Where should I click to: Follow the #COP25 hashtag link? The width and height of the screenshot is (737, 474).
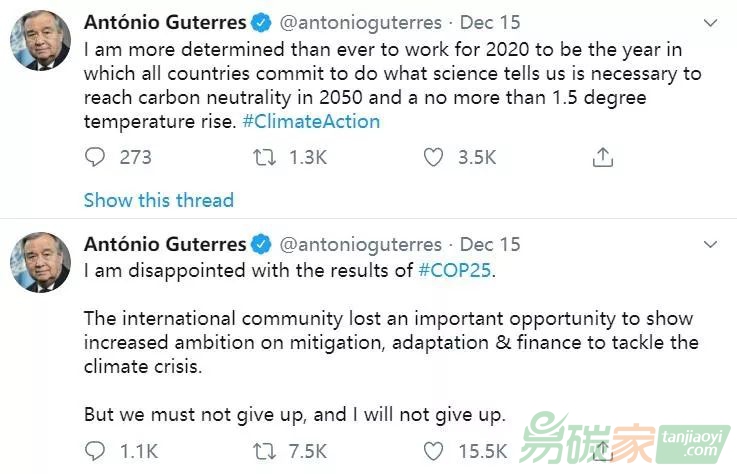pos(454,270)
